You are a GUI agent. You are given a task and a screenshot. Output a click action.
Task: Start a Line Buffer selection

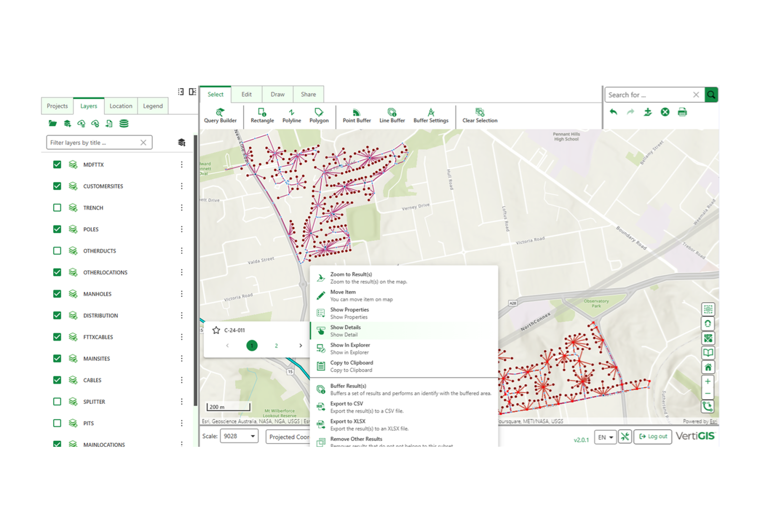392,115
